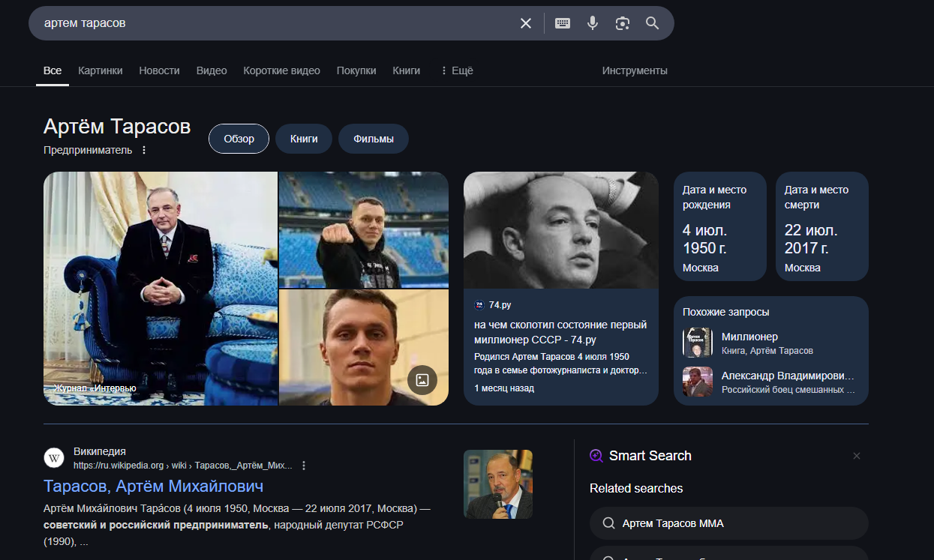Open search by image camera icon

(x=622, y=23)
